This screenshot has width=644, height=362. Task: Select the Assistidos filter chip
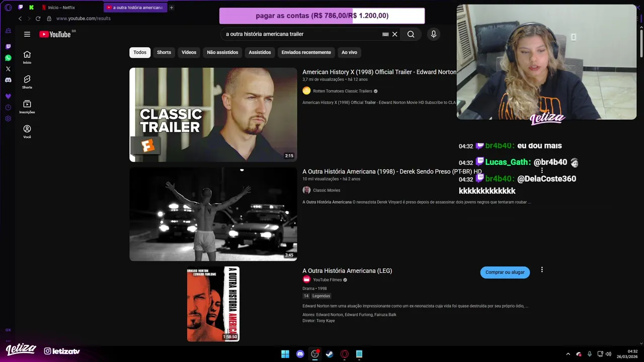260,52
